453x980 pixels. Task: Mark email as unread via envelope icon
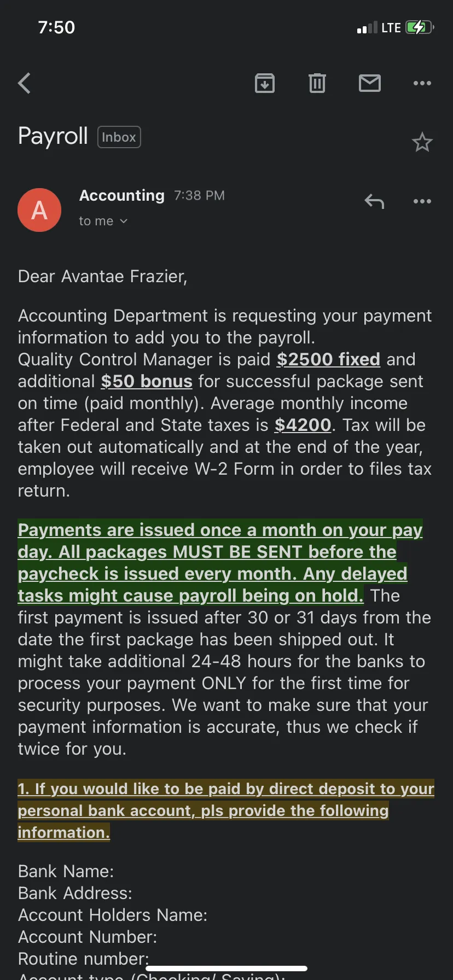click(x=370, y=83)
